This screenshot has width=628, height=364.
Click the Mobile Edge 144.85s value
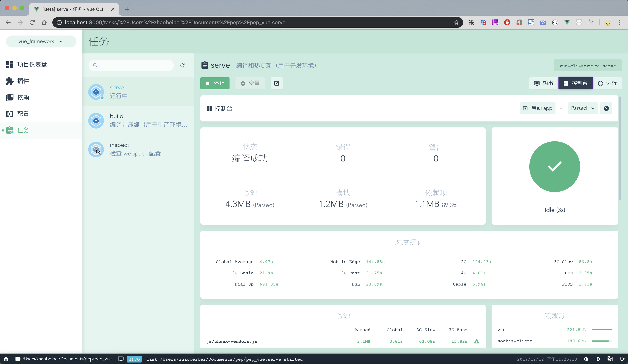click(x=375, y=262)
